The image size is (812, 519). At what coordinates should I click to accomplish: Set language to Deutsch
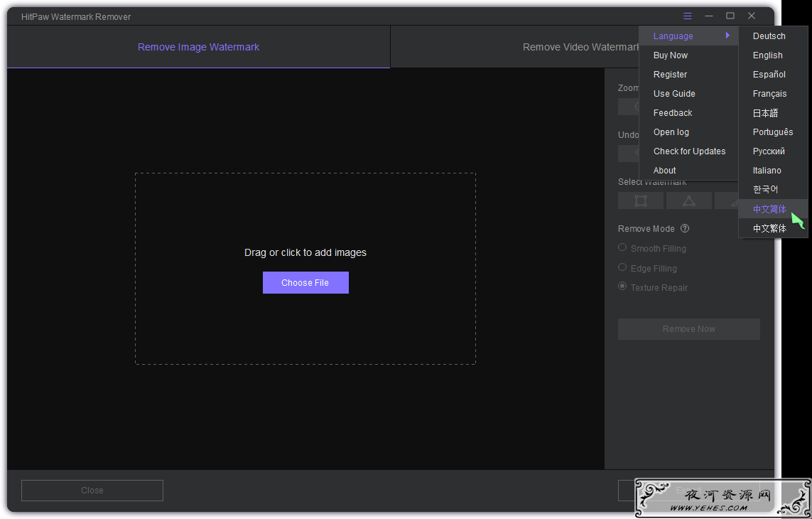[773, 36]
